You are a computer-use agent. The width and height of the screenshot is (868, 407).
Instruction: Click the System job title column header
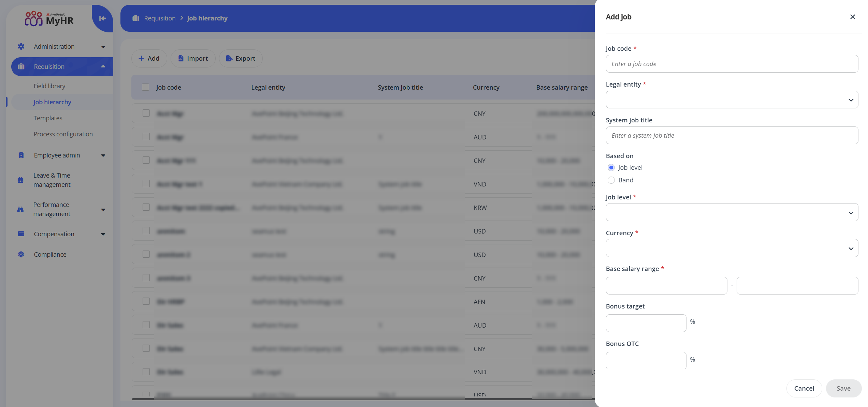pyautogui.click(x=400, y=87)
